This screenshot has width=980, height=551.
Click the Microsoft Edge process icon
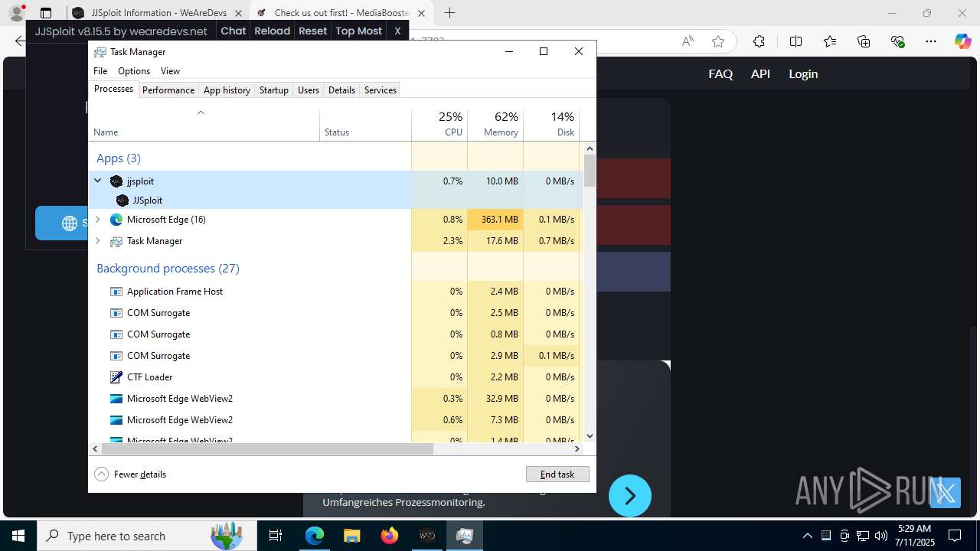pyautogui.click(x=116, y=220)
